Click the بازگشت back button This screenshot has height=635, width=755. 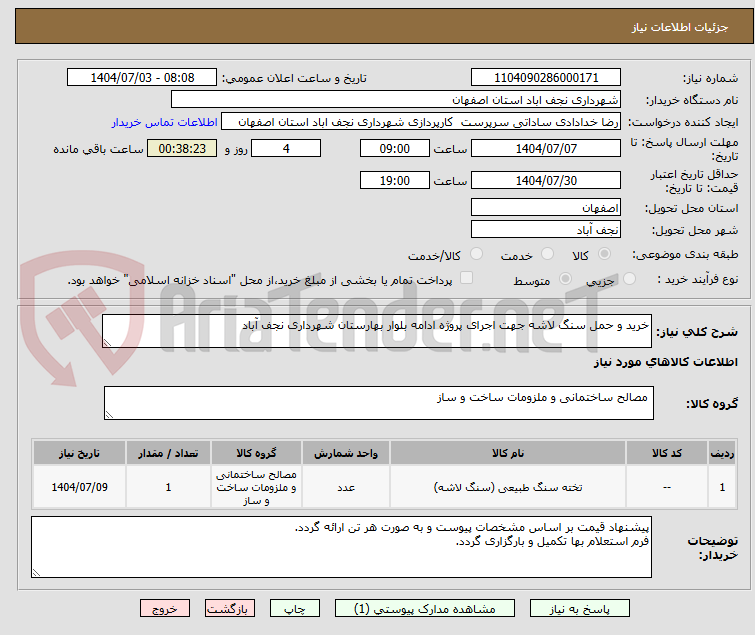(230, 608)
